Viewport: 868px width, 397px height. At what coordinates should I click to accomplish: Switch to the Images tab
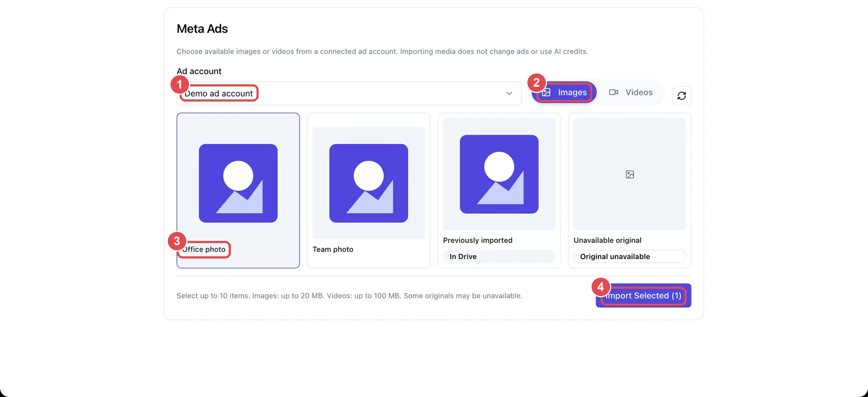click(564, 92)
